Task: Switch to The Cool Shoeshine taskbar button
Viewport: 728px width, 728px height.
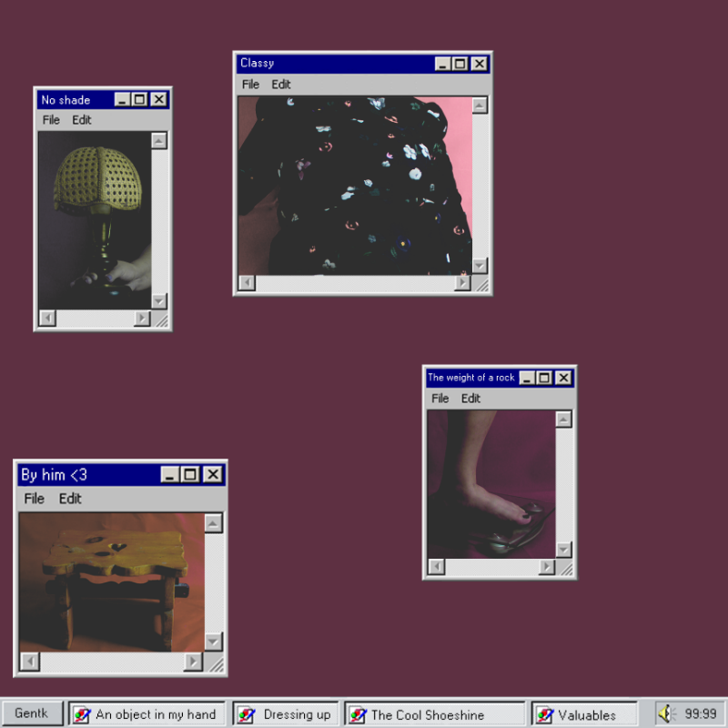Action: pyautogui.click(x=435, y=714)
